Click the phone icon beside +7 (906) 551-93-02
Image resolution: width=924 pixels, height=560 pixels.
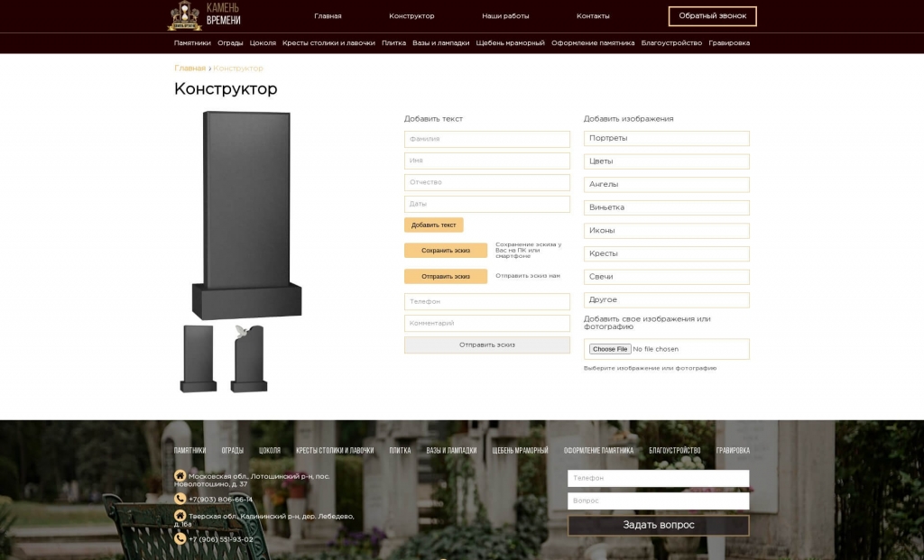pos(180,538)
